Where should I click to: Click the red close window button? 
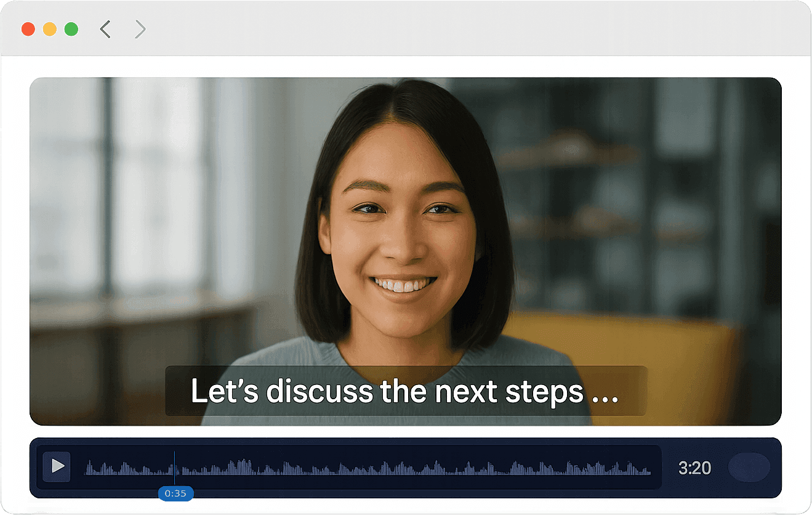tap(28, 29)
